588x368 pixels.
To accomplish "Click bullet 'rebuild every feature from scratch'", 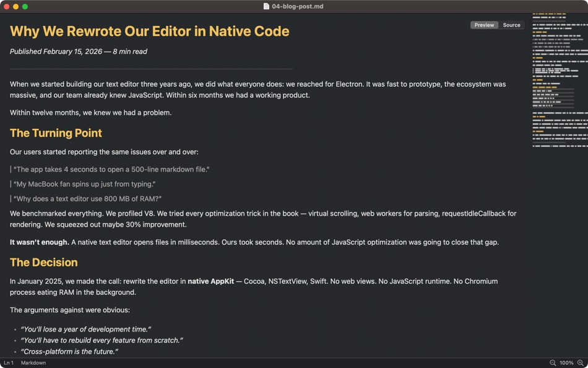I will (x=102, y=340).
